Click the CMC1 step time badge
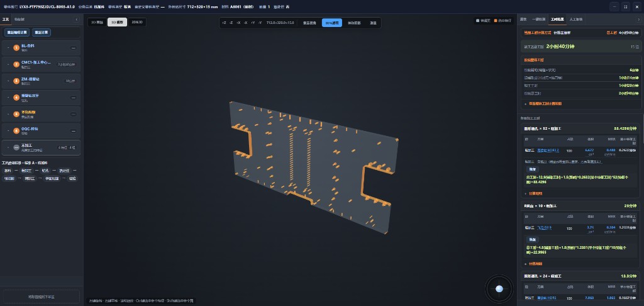The height and width of the screenshot is (306, 644). [x=66, y=65]
